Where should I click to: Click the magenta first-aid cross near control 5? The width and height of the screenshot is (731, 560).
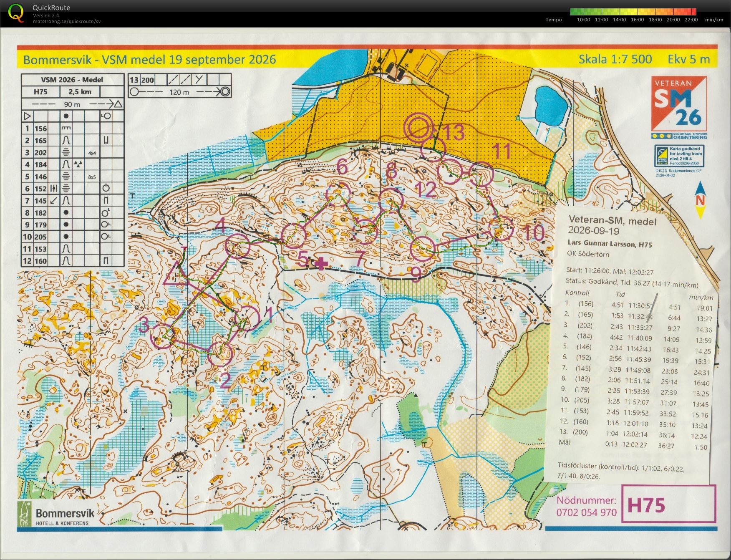[321, 263]
